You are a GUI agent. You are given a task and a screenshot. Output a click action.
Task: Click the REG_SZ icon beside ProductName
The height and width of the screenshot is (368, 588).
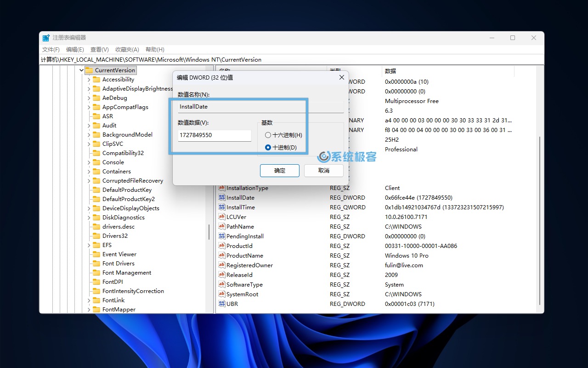(x=221, y=255)
